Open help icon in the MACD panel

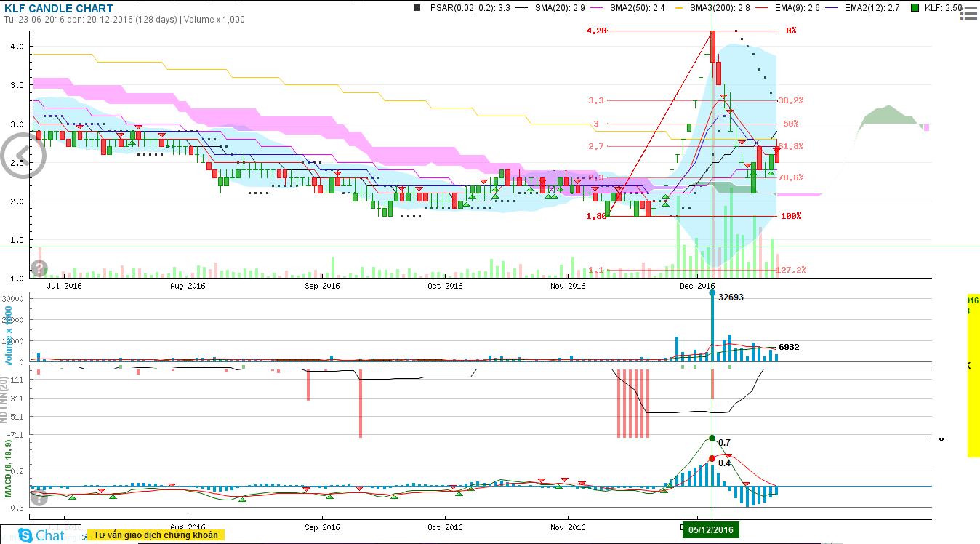click(39, 497)
